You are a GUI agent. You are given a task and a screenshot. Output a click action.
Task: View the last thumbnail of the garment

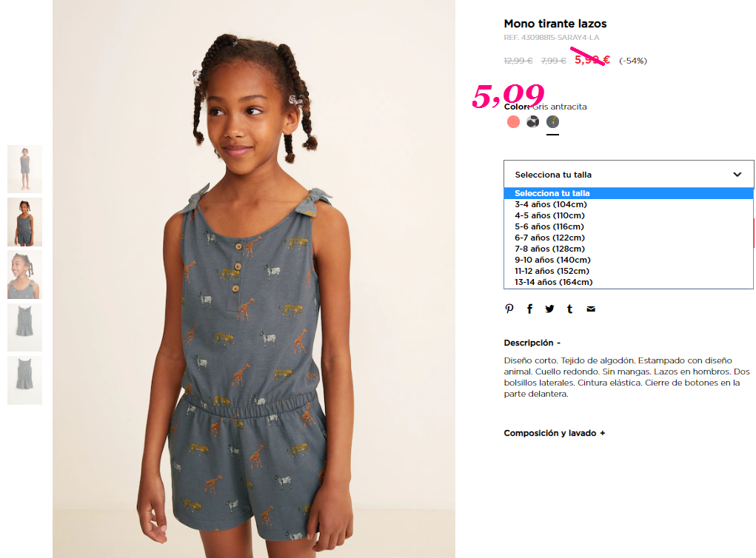(x=24, y=380)
